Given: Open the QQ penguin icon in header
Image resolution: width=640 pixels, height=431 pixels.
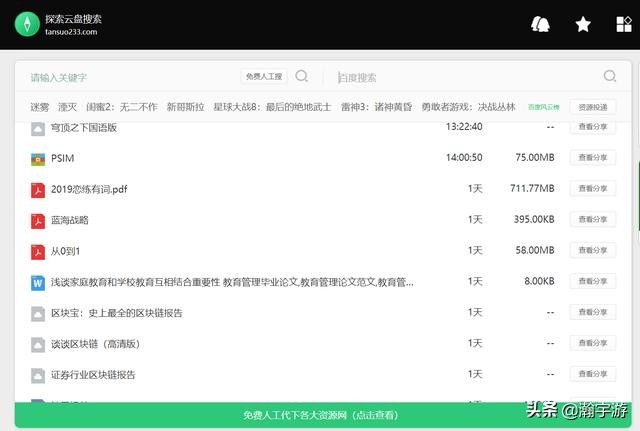Looking at the screenshot, I should click(540, 24).
